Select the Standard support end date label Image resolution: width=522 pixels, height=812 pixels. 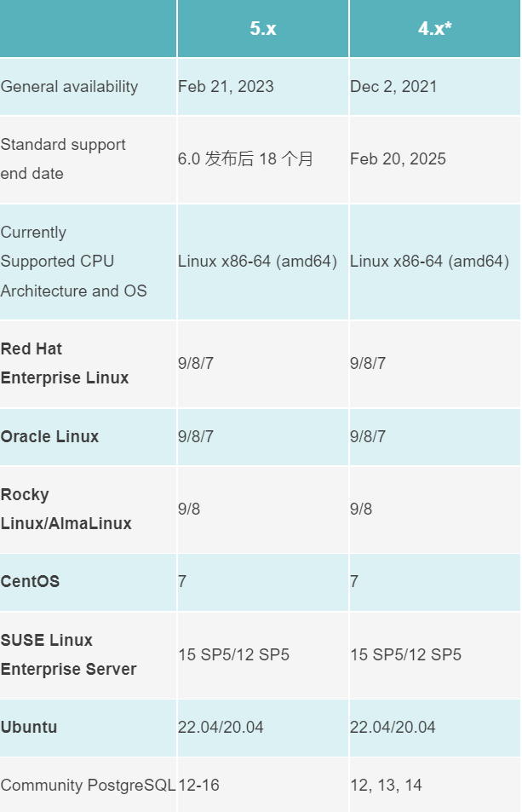(63, 159)
